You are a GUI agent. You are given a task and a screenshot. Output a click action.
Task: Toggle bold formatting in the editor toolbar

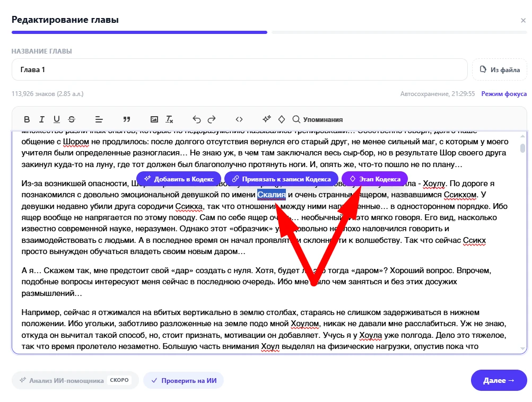[27, 119]
